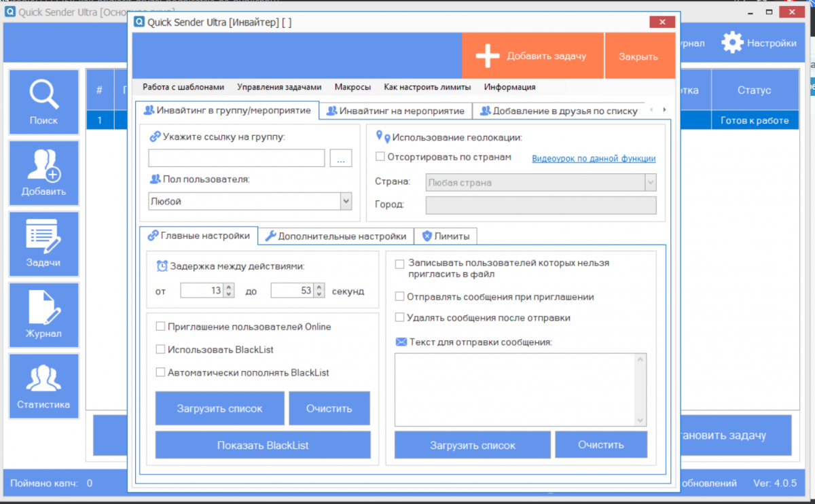The image size is (815, 504).
Task: Open Задачи in the sidebar
Action: 43,245
